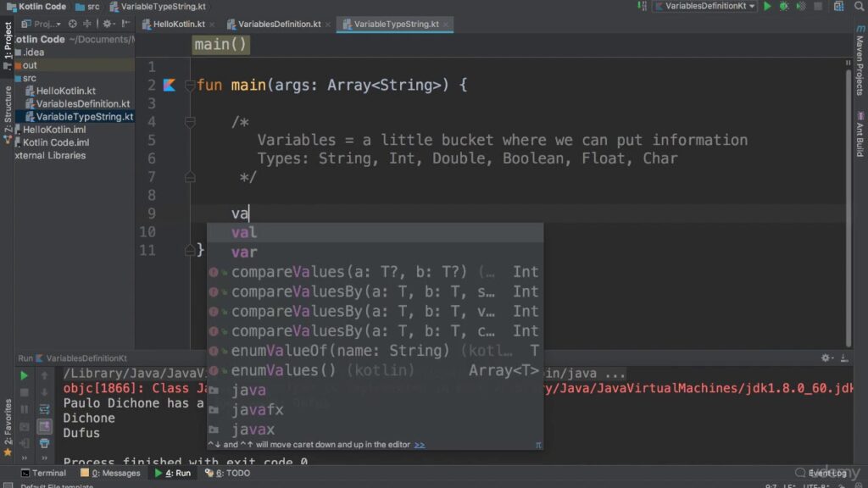This screenshot has height=488, width=868.
Task: Click the fold end marker on line 11
Action: [x=189, y=250]
